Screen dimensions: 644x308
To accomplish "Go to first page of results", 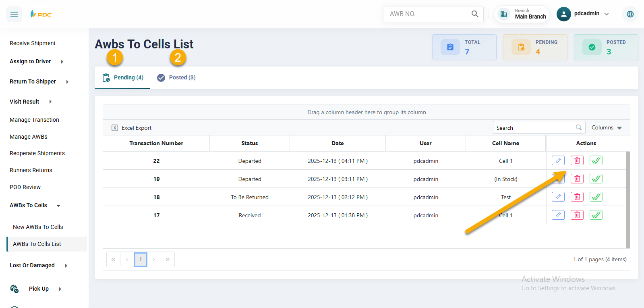I will [113, 259].
